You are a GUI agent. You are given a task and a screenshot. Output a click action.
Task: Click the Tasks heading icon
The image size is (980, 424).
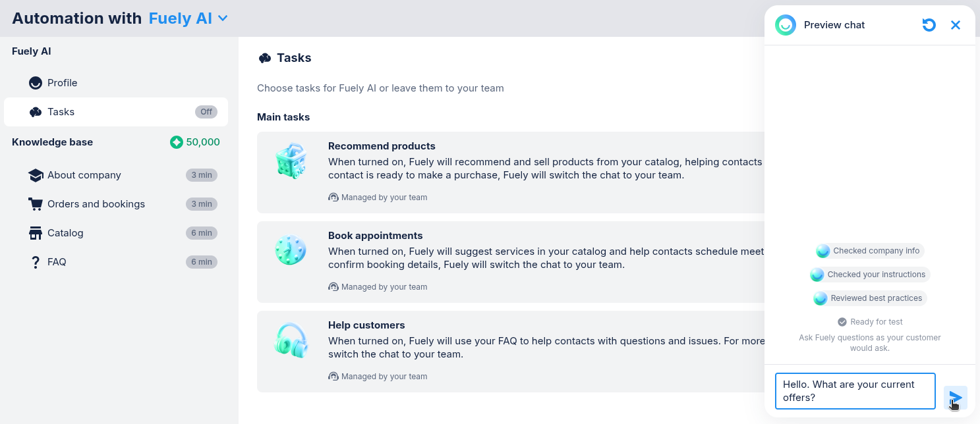point(265,58)
